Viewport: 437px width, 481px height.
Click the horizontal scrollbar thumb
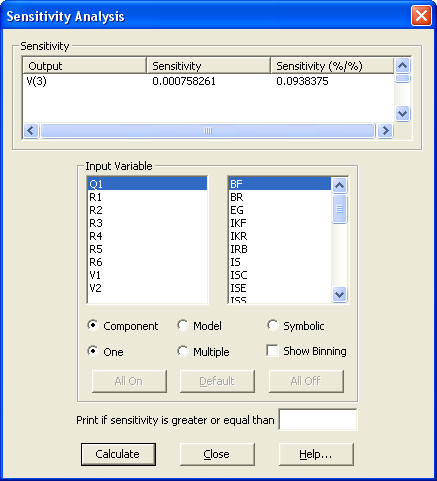pyautogui.click(x=208, y=130)
